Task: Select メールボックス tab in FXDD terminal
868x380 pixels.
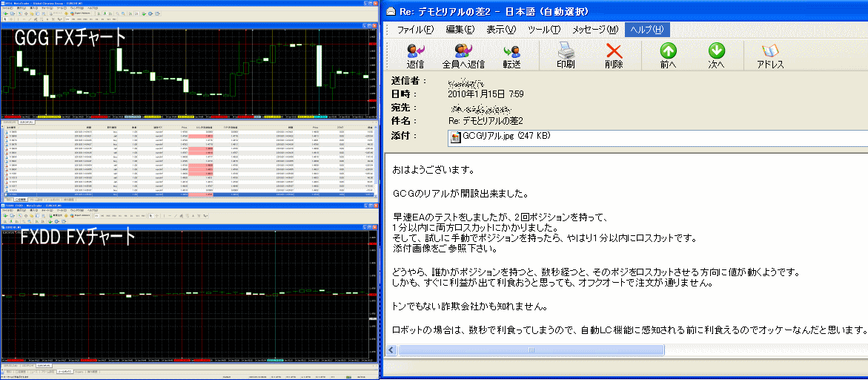Action: coord(64,372)
